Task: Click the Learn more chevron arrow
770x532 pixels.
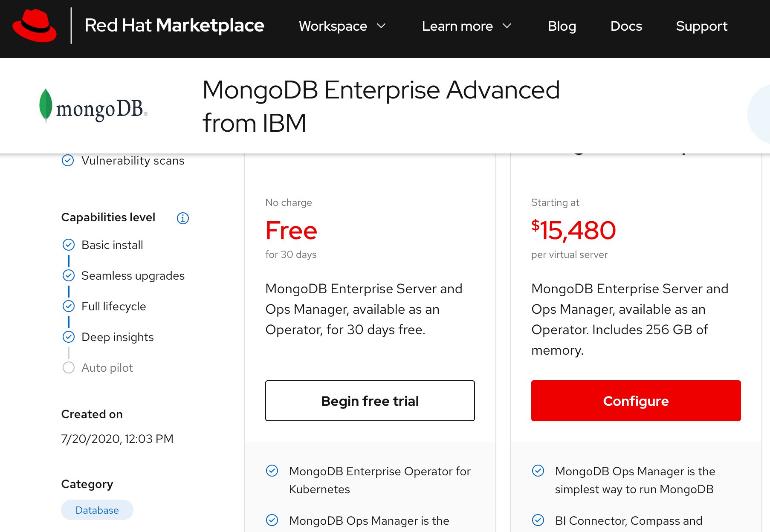Action: [x=507, y=26]
